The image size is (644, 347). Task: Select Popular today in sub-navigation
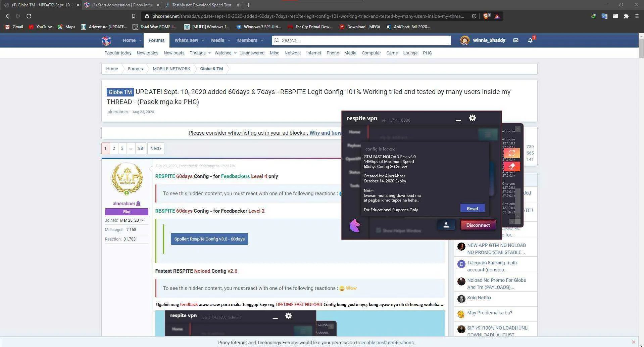click(x=118, y=53)
